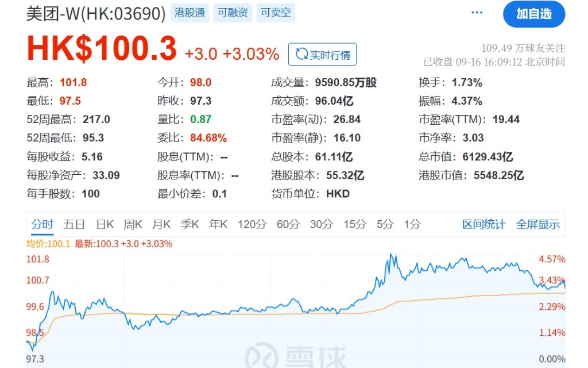Click the 加自选 add-to-watchlist button
The image size is (588, 368).
(x=534, y=14)
